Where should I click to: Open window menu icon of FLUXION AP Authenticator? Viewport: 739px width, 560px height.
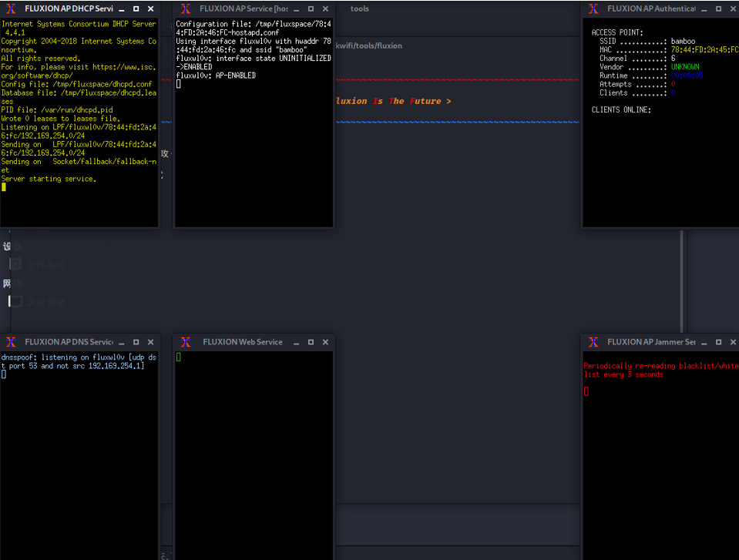[593, 8]
